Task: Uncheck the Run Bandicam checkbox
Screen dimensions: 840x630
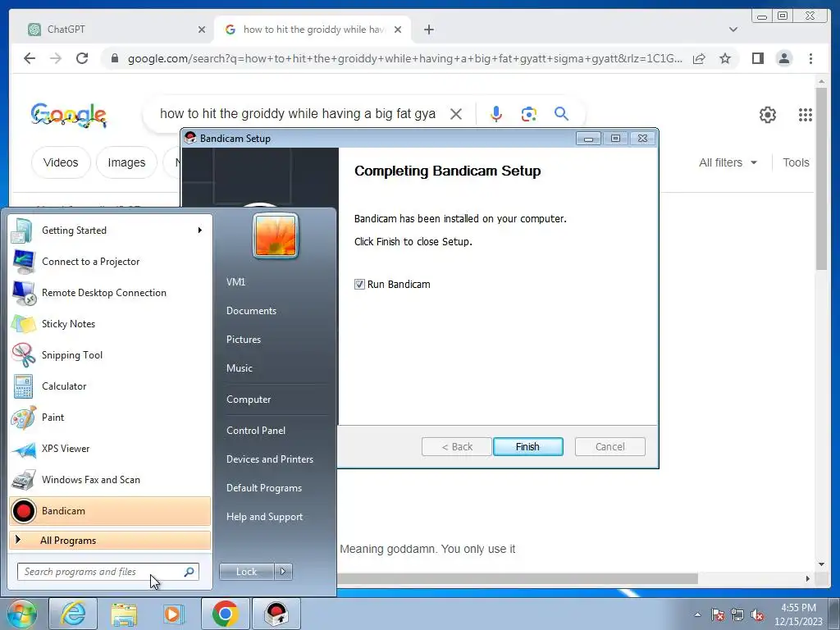Action: 359,285
